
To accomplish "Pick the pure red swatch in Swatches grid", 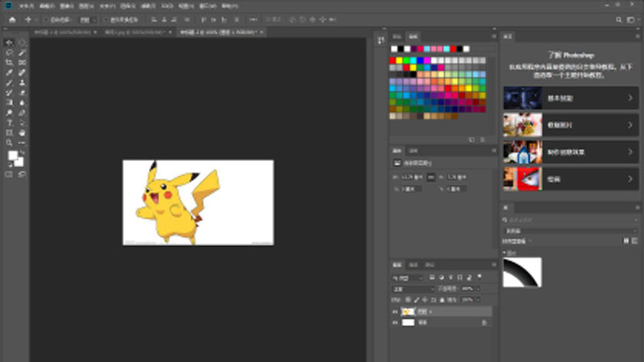I will click(x=392, y=60).
